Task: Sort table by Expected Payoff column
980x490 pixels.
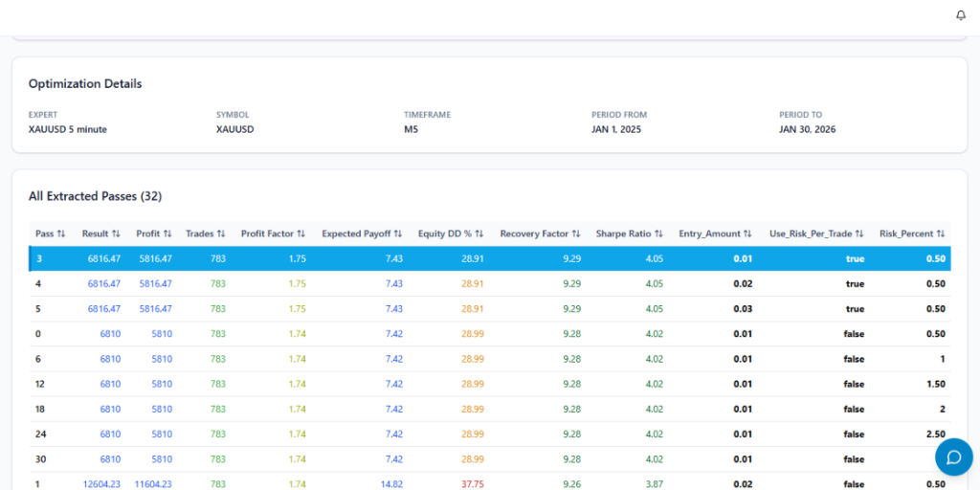Action: 362,234
